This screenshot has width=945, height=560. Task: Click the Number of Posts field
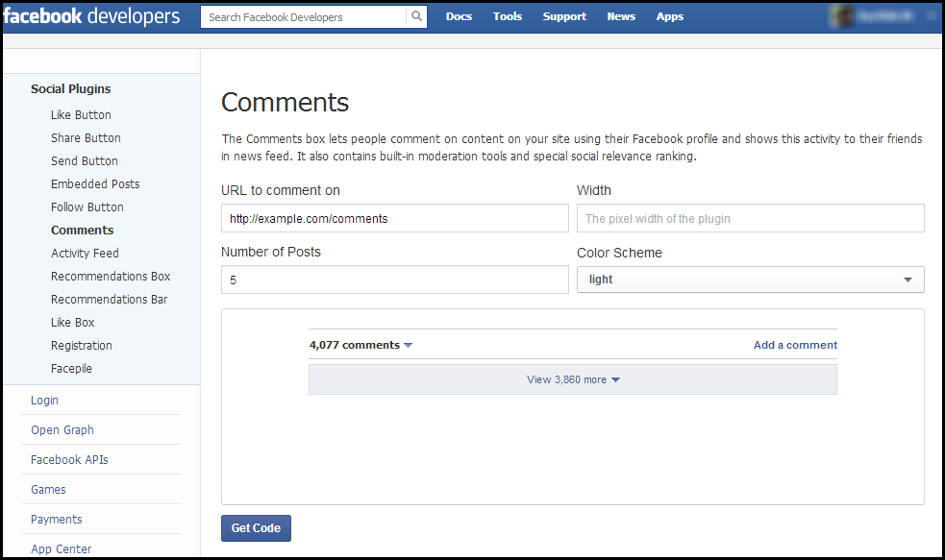point(394,279)
